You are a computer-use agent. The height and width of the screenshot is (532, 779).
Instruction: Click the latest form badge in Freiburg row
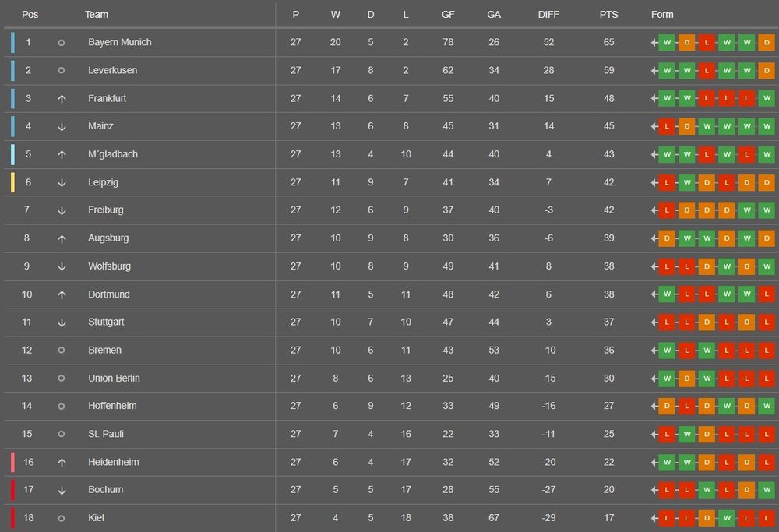(666, 210)
